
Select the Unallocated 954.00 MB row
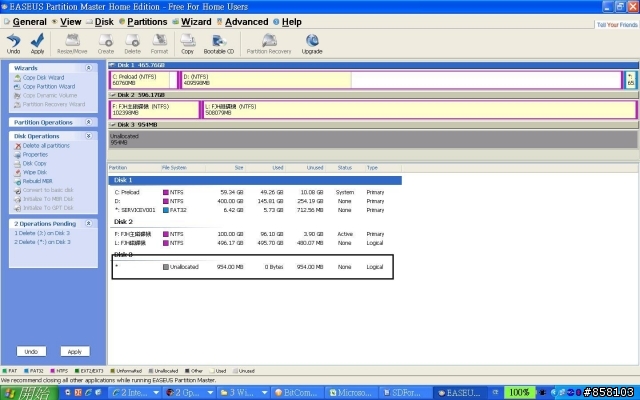[253, 267]
